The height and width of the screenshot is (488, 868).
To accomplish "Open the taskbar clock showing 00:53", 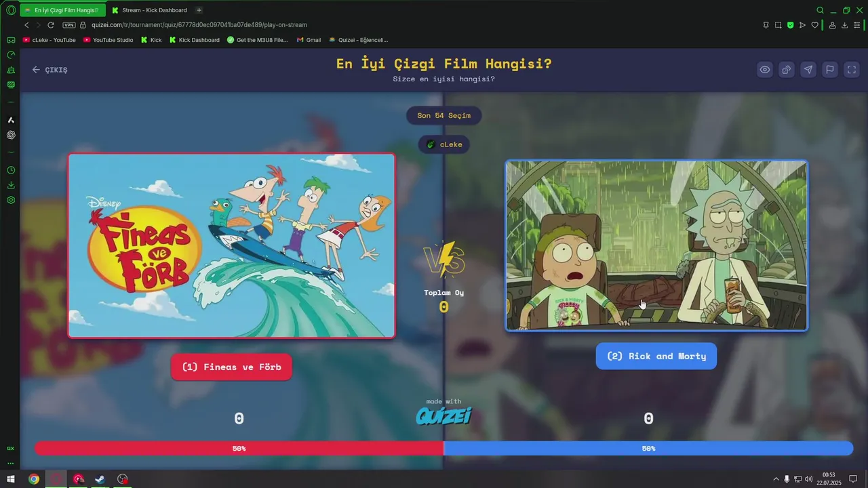I will tap(829, 479).
